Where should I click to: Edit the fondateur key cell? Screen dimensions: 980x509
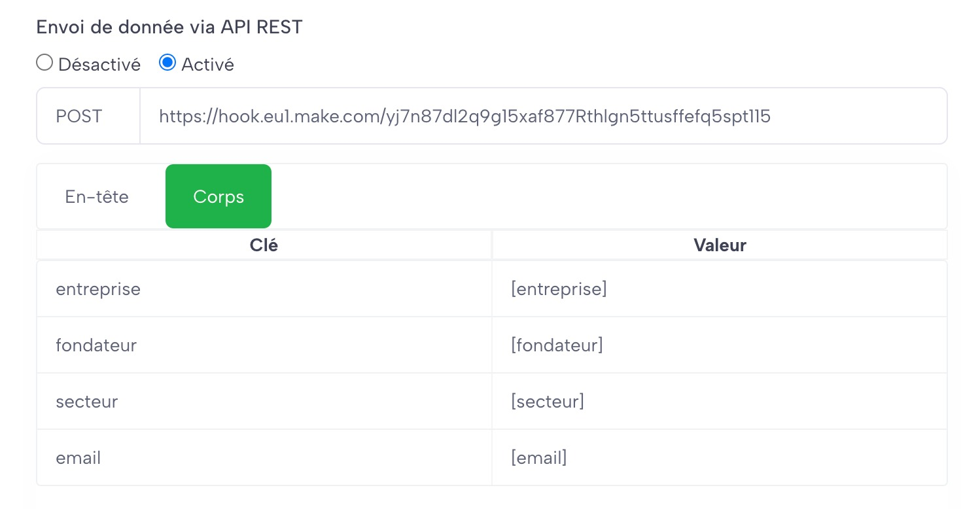pyautogui.click(x=264, y=345)
